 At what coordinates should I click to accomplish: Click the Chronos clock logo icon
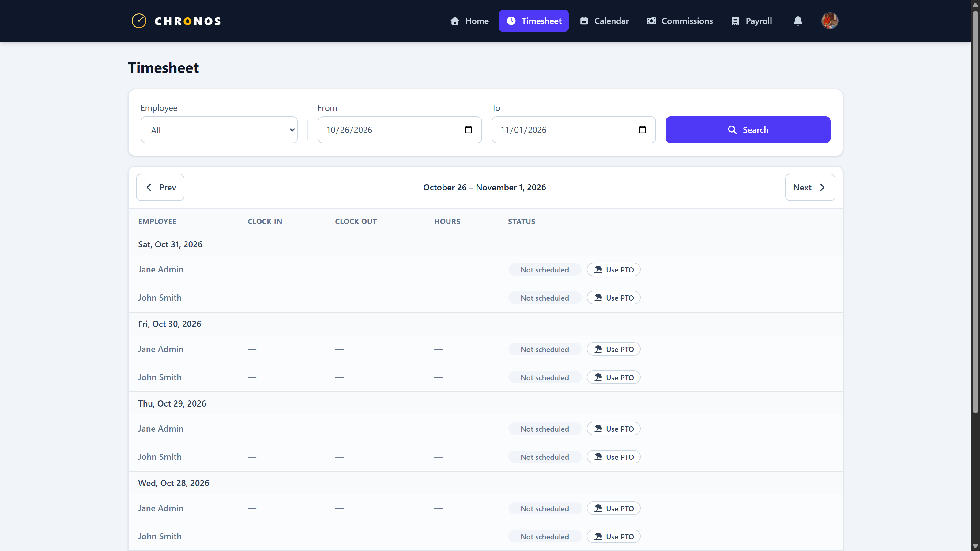pos(139,21)
